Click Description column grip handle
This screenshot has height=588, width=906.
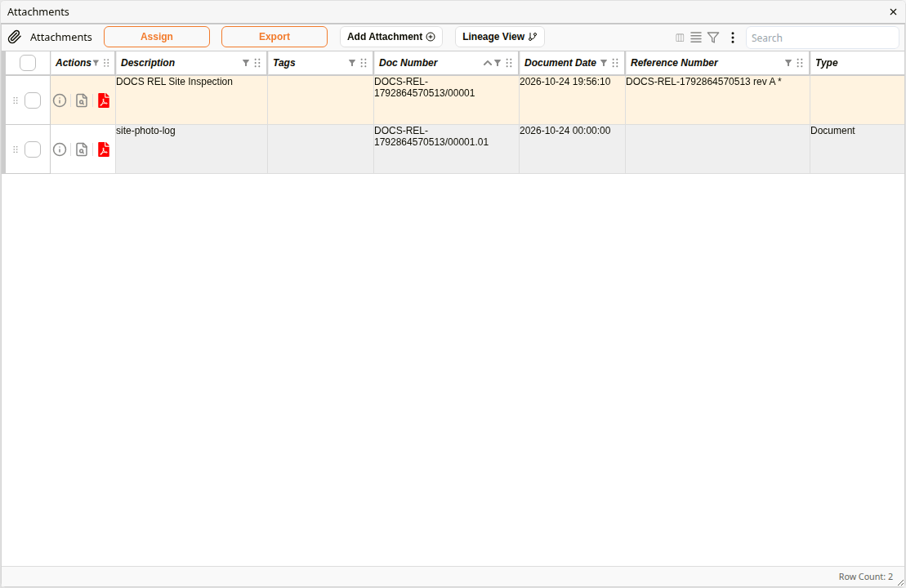pyautogui.click(x=257, y=63)
